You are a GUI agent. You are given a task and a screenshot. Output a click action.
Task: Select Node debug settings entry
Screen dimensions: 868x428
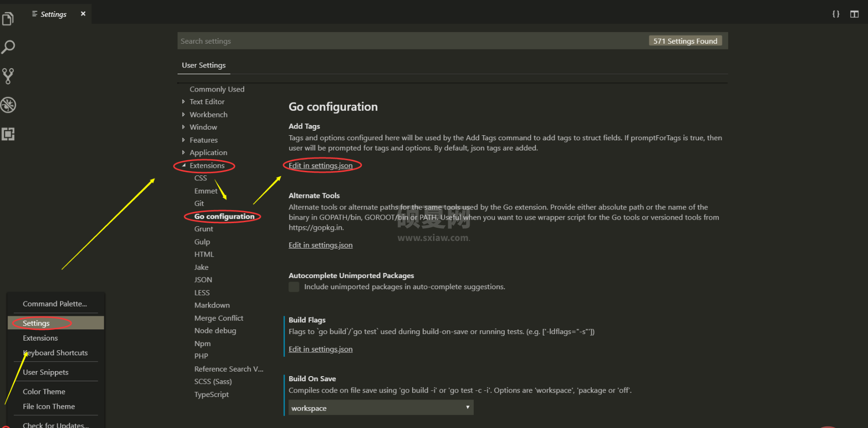(x=215, y=330)
